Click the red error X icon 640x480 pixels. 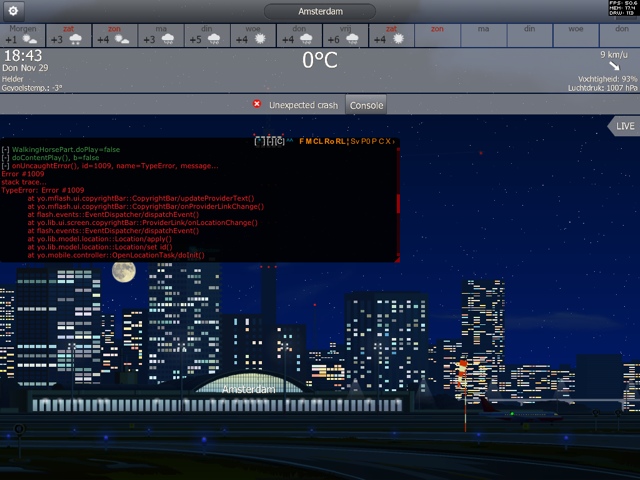coord(257,104)
